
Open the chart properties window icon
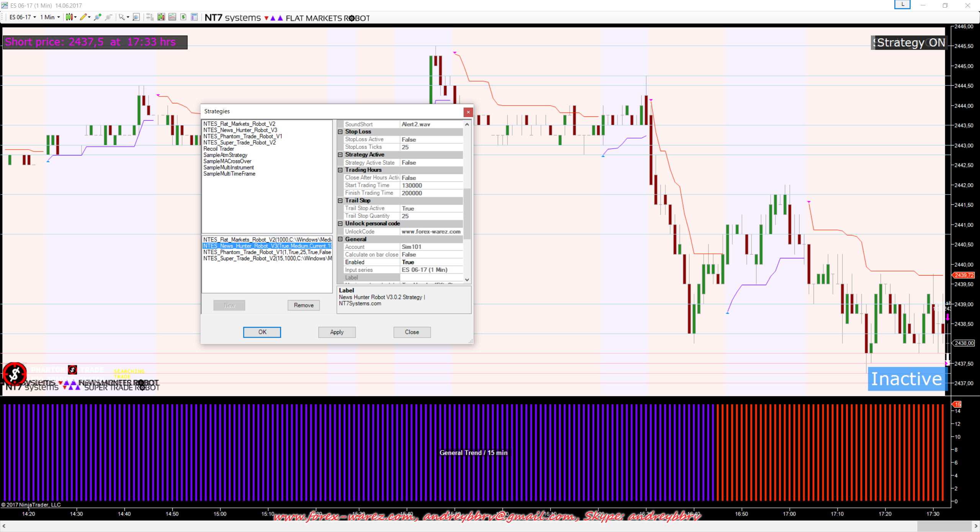coord(194,17)
